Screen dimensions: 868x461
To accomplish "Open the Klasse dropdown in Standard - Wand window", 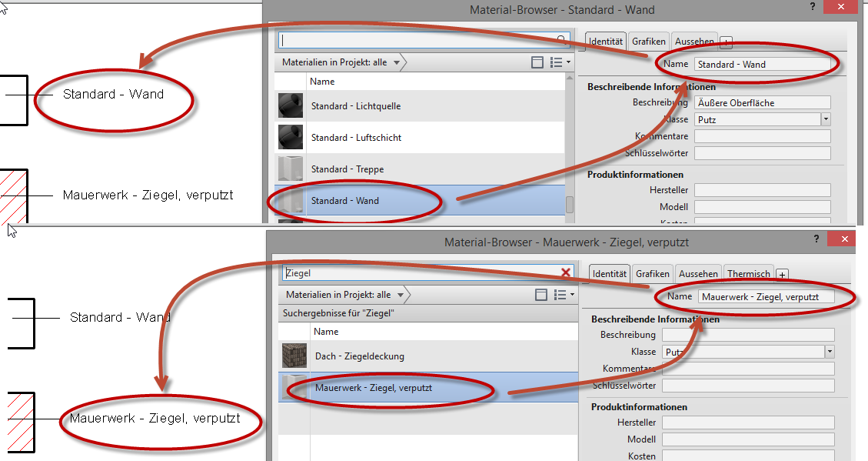I will pos(826,119).
